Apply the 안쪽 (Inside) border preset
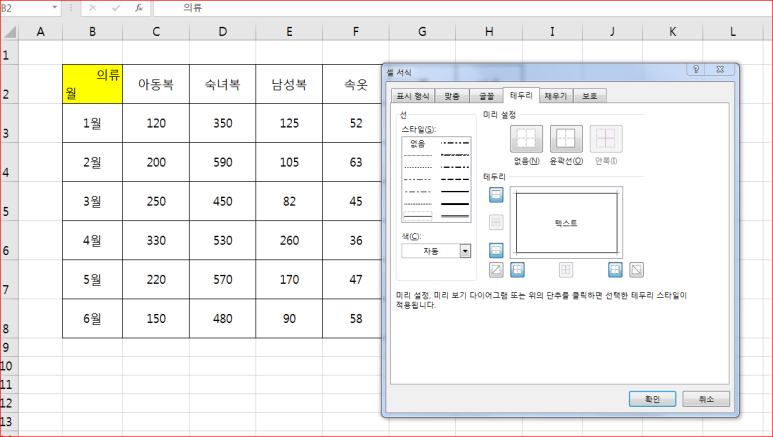Viewport: 773px width, 437px height. (x=606, y=139)
